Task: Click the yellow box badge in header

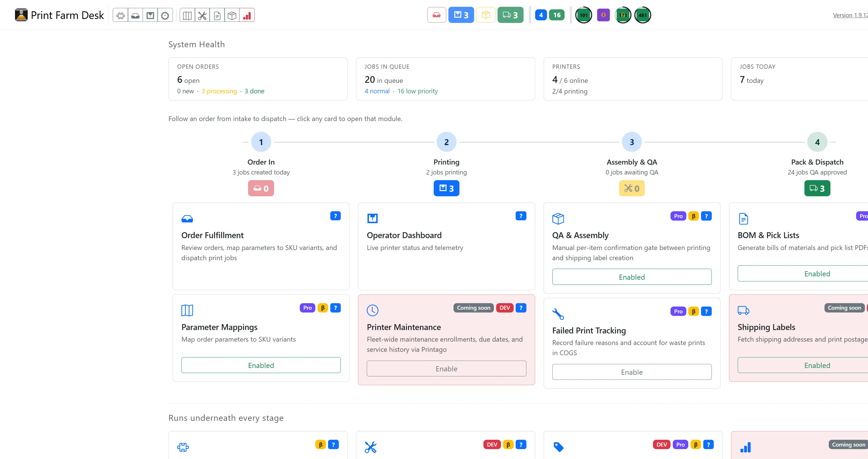Action: [485, 15]
